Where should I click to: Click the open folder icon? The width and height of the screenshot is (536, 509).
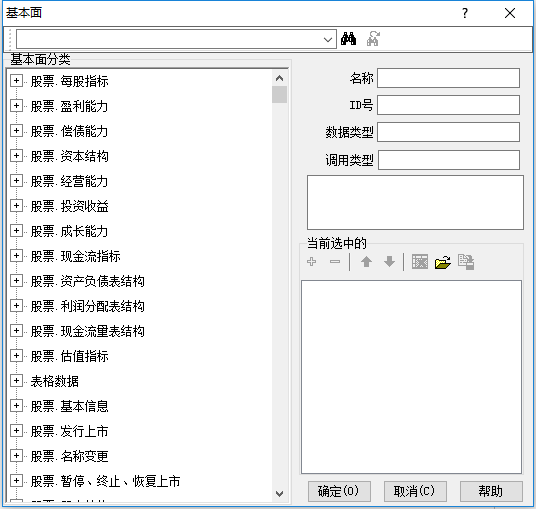(x=443, y=262)
